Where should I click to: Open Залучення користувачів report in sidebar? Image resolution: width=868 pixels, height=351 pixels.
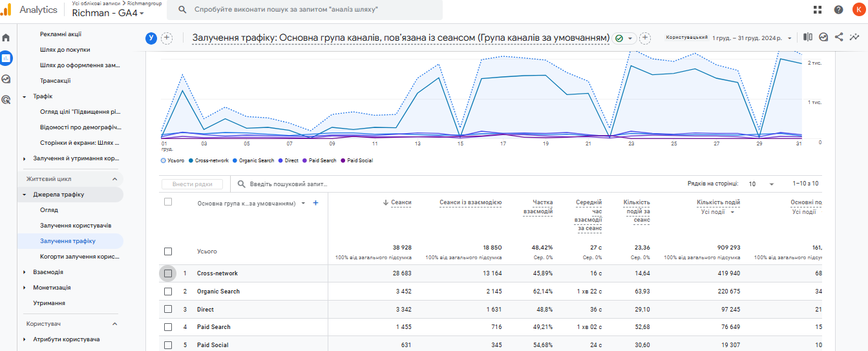(x=76, y=226)
